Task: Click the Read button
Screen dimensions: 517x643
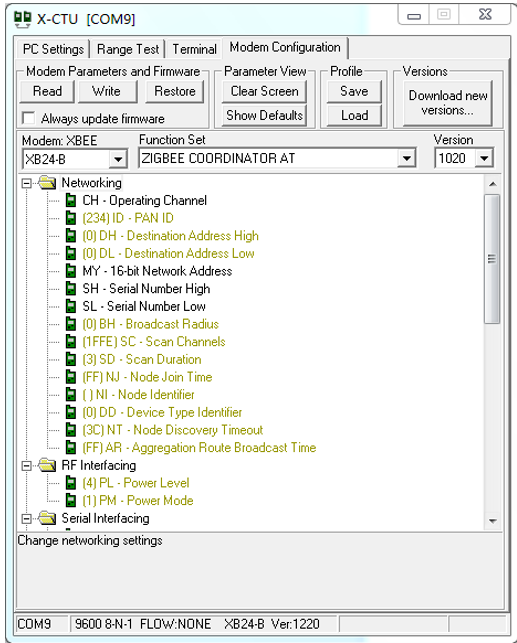Action: [47, 91]
